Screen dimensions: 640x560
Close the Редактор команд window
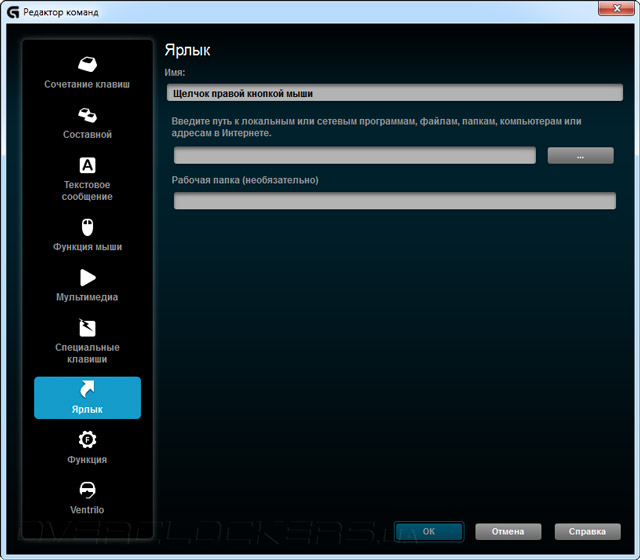pos(617,9)
